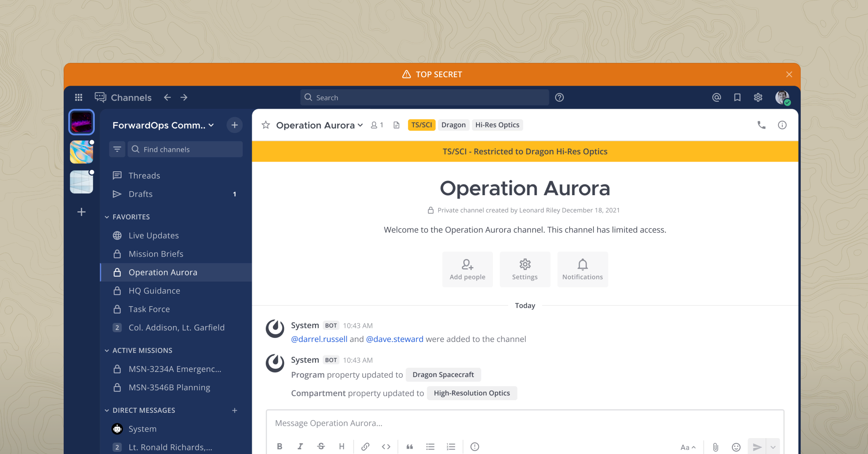Viewport: 868px width, 454px height.
Task: Insert a link
Action: [365, 446]
